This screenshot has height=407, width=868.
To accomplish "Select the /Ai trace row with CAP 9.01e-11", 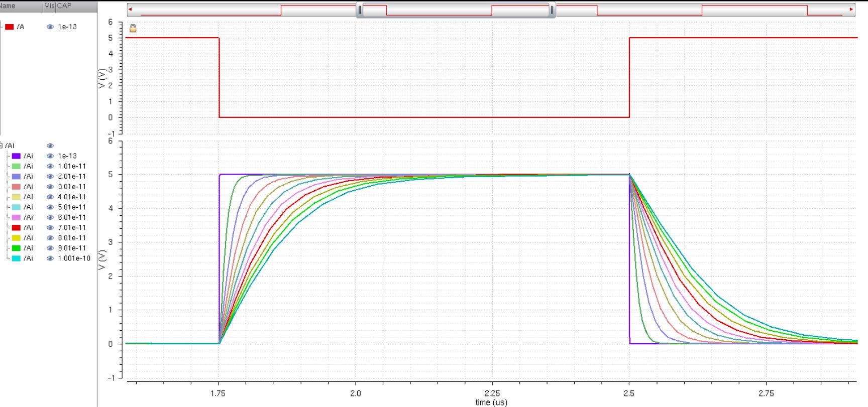I will (29, 248).
